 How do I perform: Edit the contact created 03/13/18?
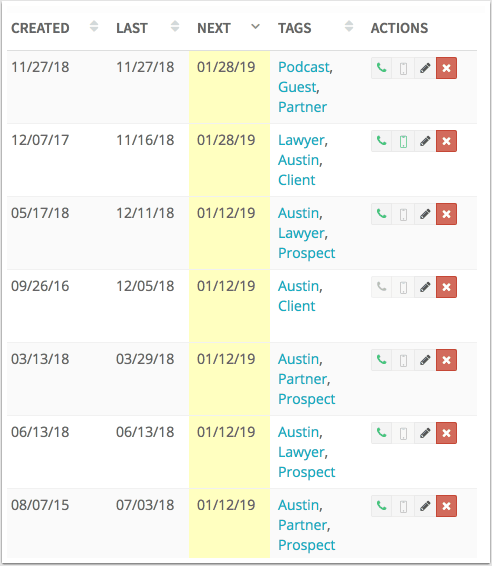(x=425, y=360)
